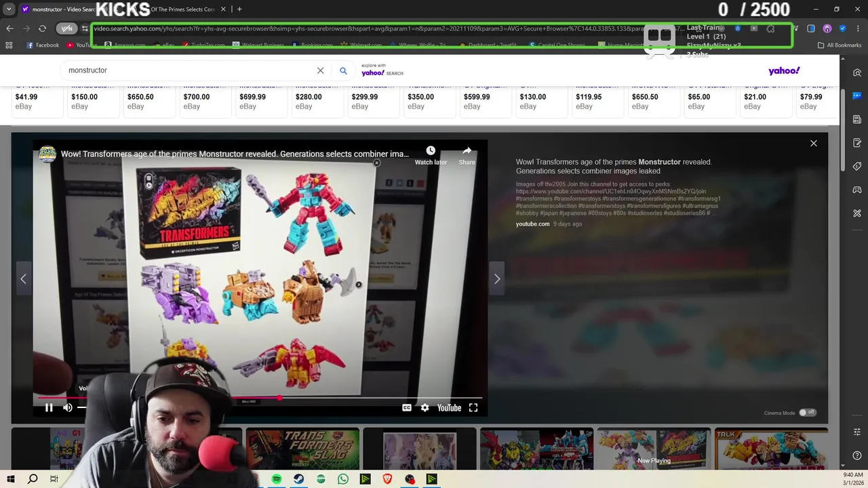Open the explore with Yahoo Search logo

[x=382, y=70]
